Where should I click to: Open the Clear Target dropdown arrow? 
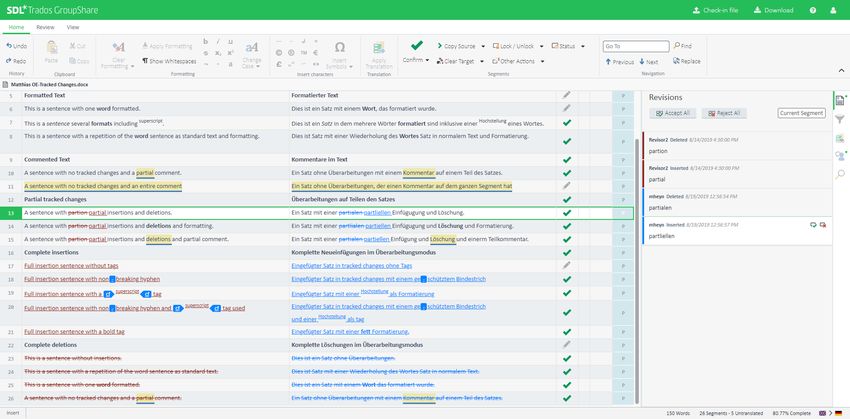pyautogui.click(x=482, y=61)
